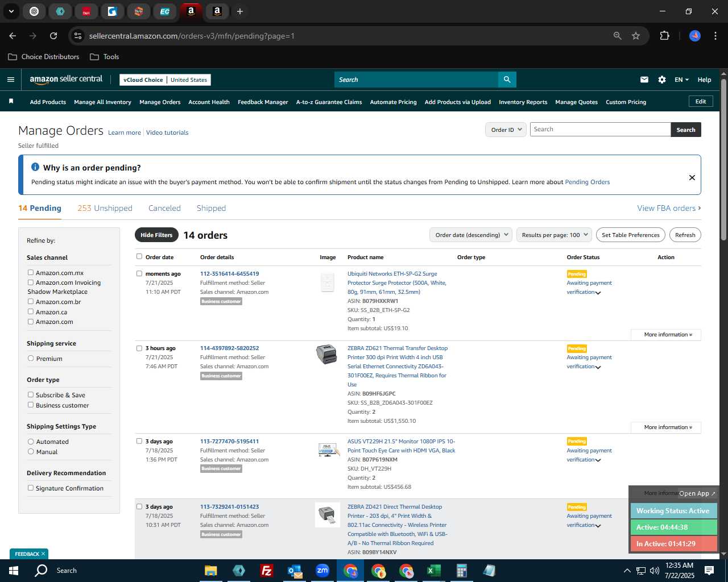Click the Hide Filters button
Viewport: 728px width, 582px height.
click(156, 235)
